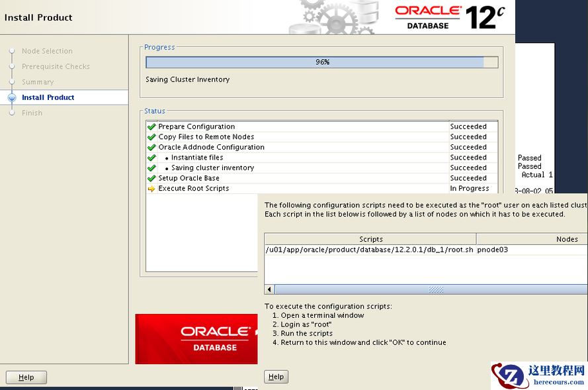Click the Oracle Addnode Configuration row
Viewport: 588px width, 390px height.
tap(321, 147)
